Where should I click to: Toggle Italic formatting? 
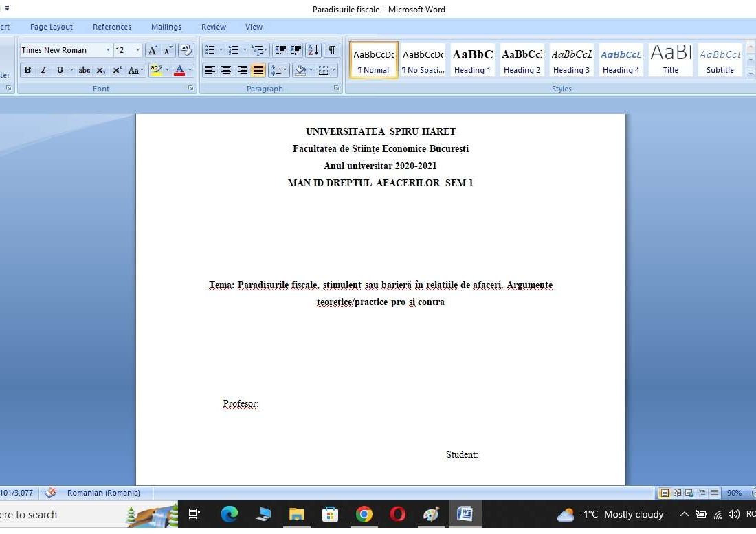click(43, 70)
